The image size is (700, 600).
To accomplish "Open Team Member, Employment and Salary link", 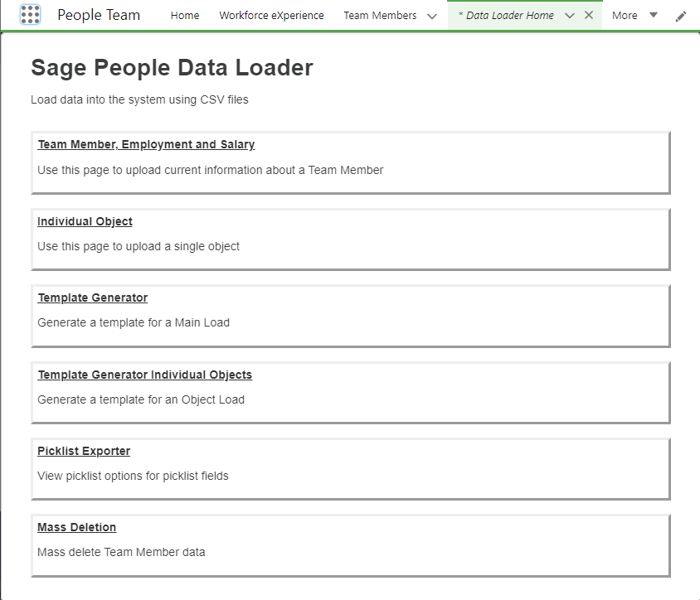I will 146,144.
